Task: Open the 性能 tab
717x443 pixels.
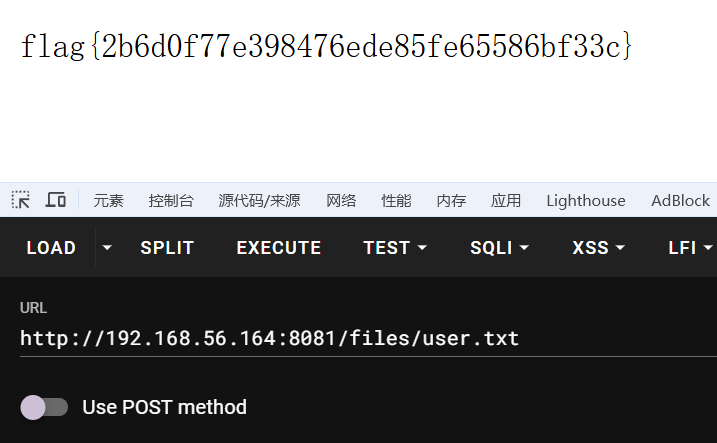Action: [x=396, y=201]
